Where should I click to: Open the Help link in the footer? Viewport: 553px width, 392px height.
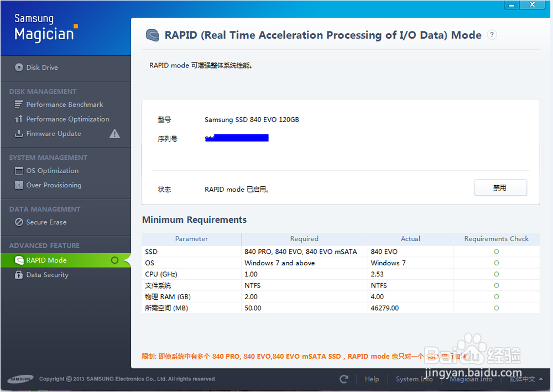(x=372, y=379)
